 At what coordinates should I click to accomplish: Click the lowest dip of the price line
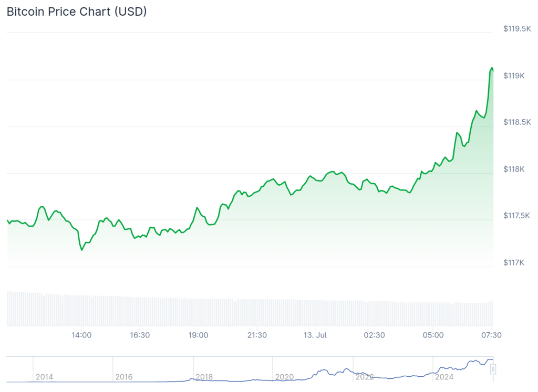(82, 250)
